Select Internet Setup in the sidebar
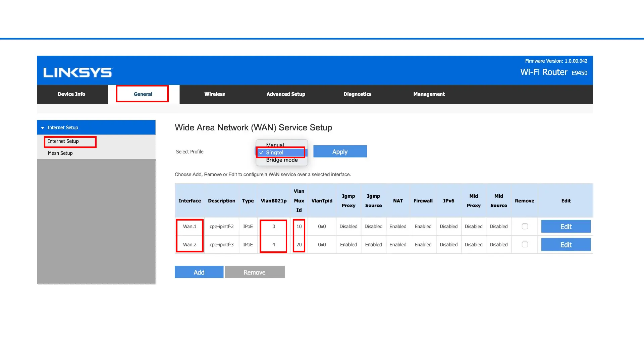Screen dimensions: 644x362 (63, 141)
